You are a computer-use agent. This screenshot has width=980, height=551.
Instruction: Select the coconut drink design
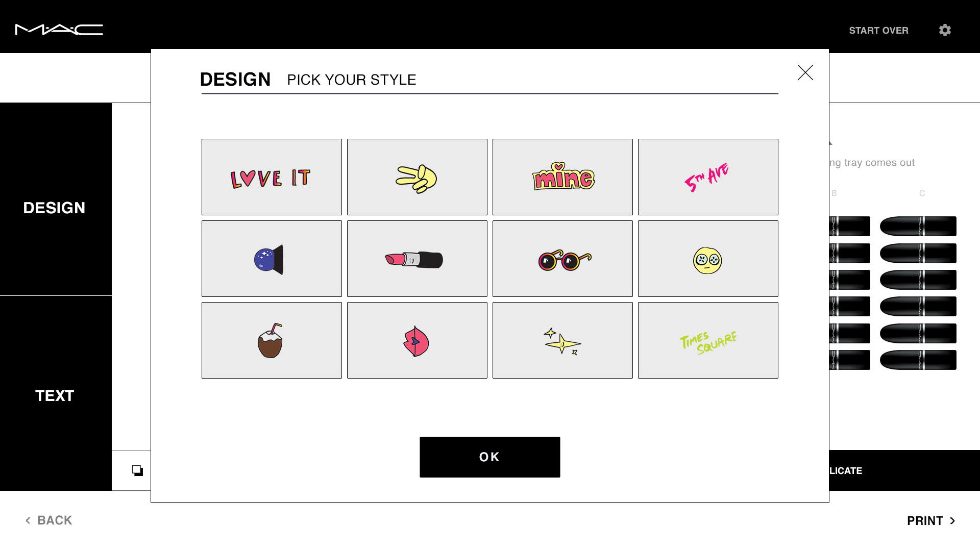coord(272,340)
